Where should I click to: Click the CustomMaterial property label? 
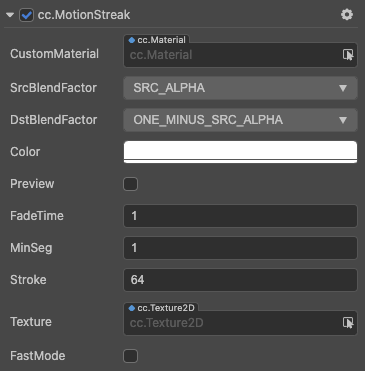click(x=54, y=54)
